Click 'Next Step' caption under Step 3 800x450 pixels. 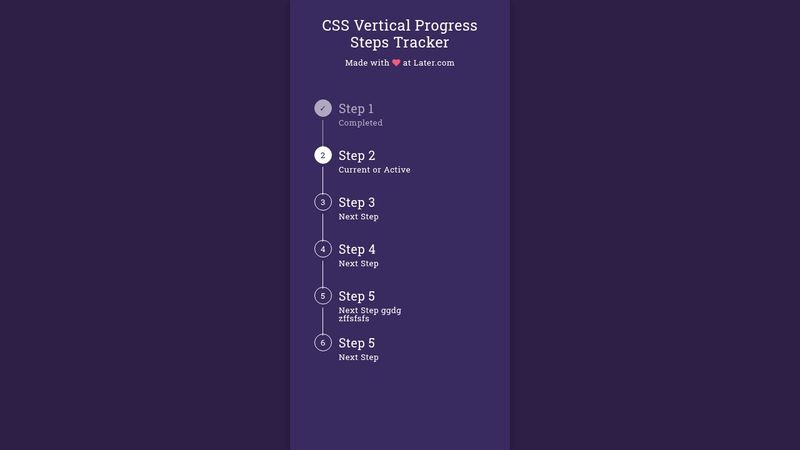point(358,217)
